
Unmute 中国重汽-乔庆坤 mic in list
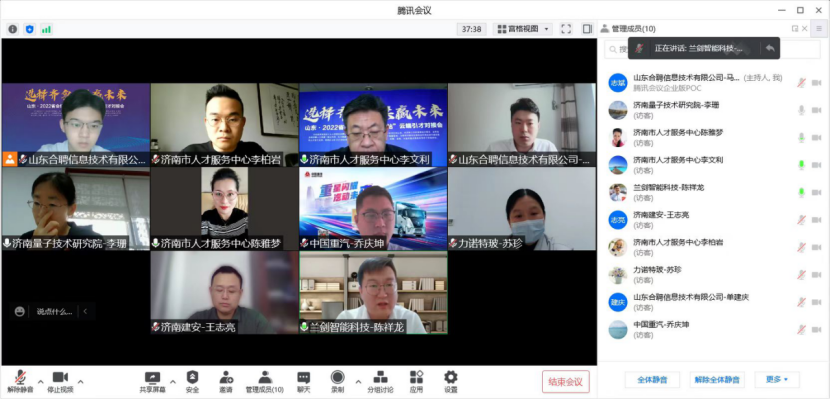(801, 330)
